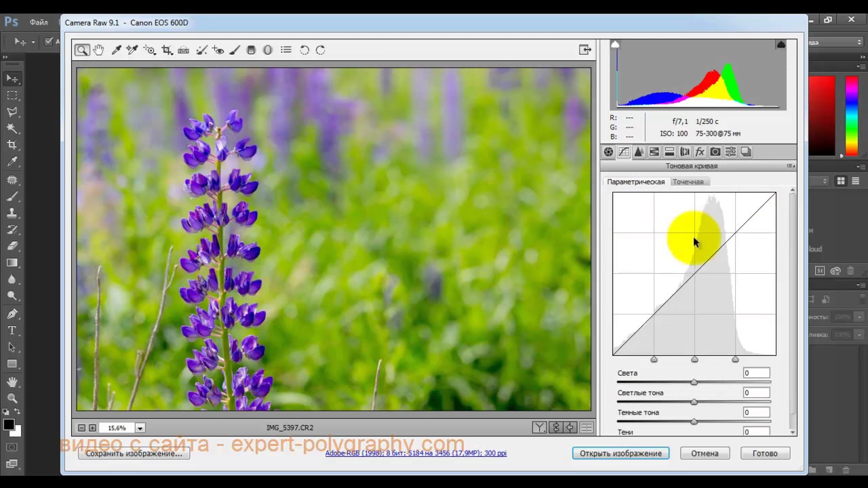Open the Camera Calibration panel icon
Image resolution: width=868 pixels, height=488 pixels.
(715, 152)
